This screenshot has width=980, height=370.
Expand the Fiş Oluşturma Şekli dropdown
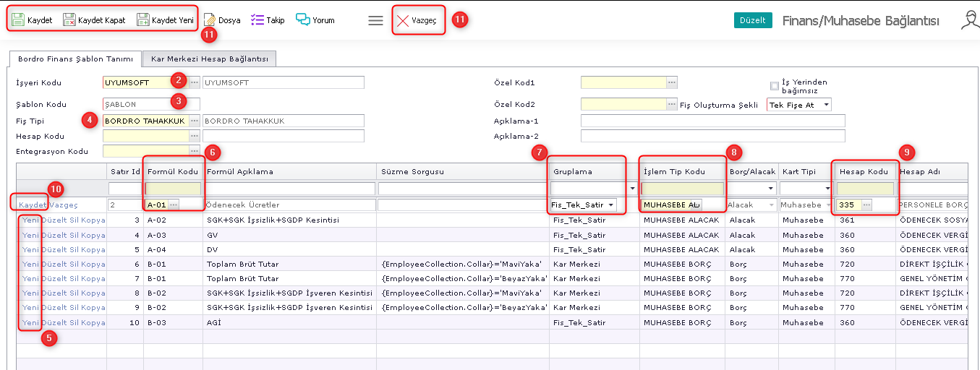coord(826,105)
